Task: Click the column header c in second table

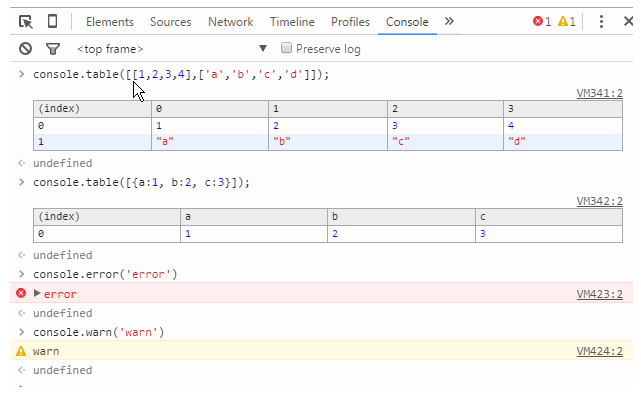Action: click(x=549, y=217)
